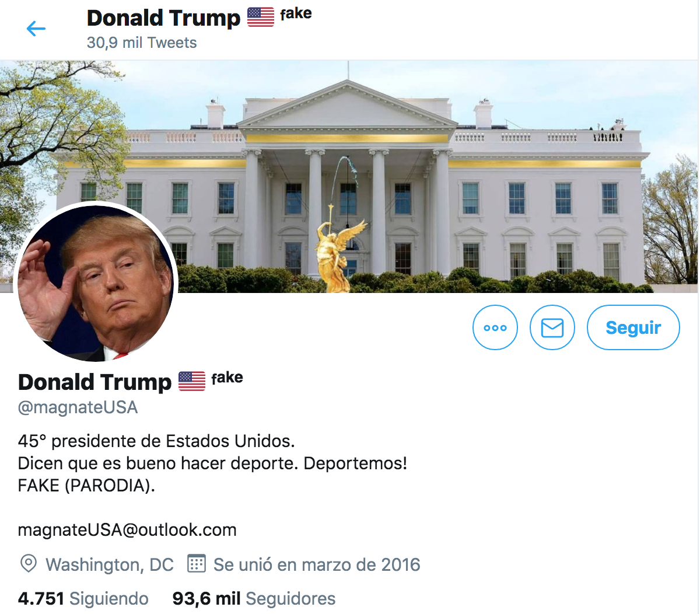Screen dimensions: 700x614
Task: Open the round profile avatar photo
Action: (96, 283)
